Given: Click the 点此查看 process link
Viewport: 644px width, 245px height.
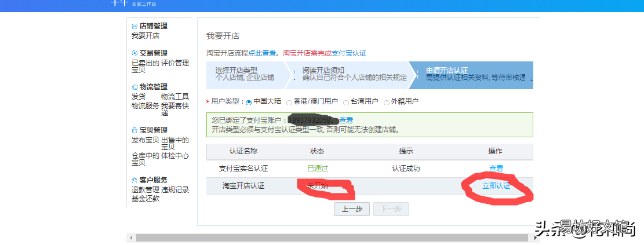Looking at the screenshot, I should click(262, 53).
